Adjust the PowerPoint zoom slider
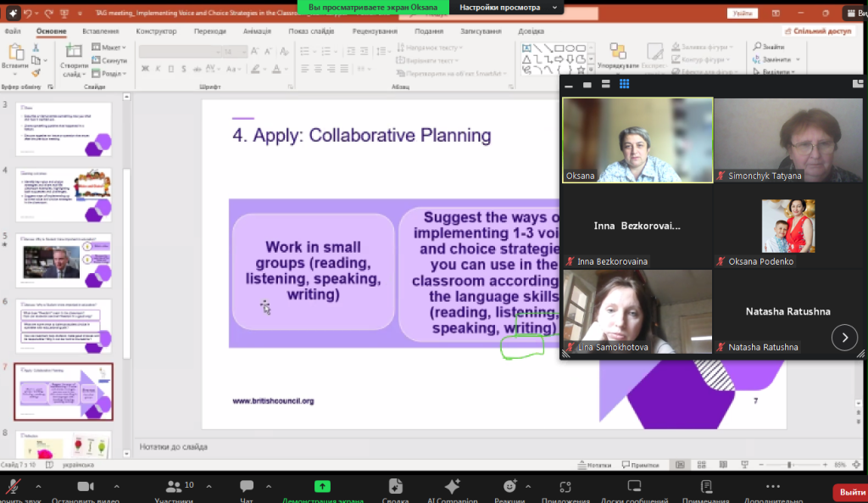Screen dimensions: 868x503 [789, 465]
